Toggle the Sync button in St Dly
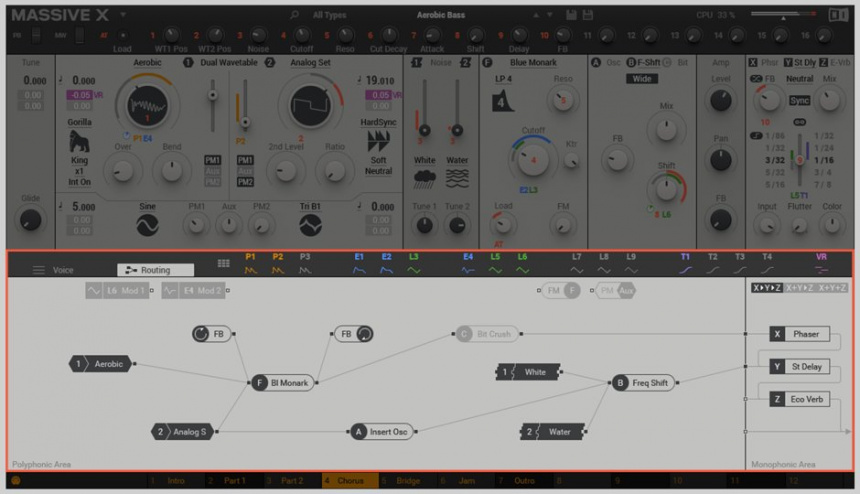860x494 pixels. tap(799, 101)
